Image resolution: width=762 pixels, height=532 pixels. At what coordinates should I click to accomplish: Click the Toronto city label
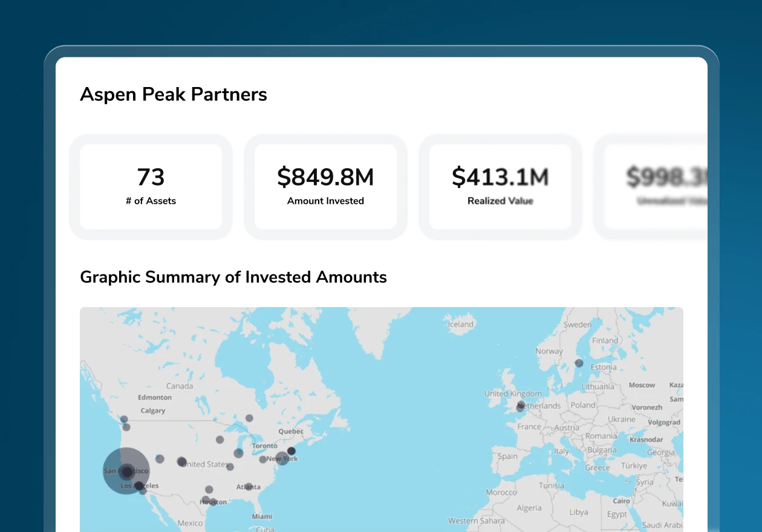(264, 446)
